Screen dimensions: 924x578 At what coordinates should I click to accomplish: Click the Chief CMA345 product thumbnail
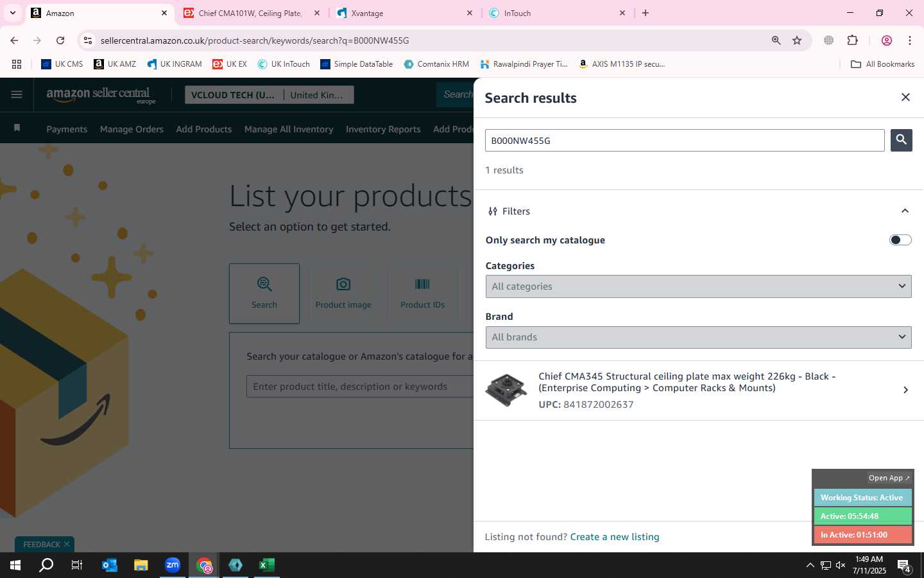coord(506,390)
